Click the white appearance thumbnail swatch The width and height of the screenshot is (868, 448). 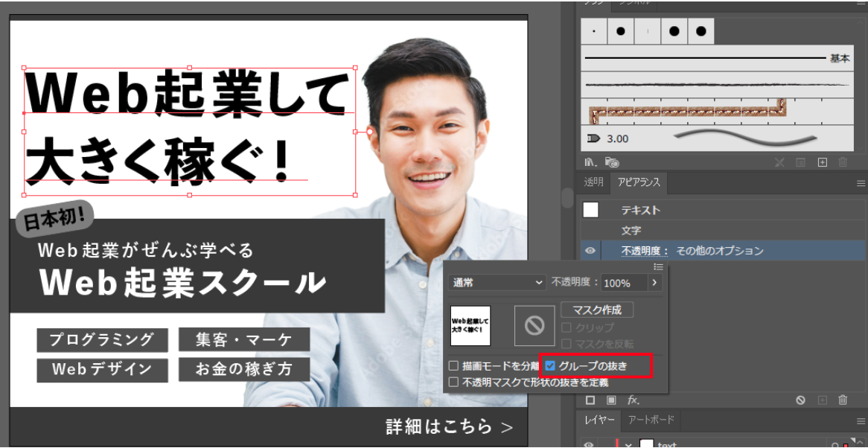click(x=590, y=210)
